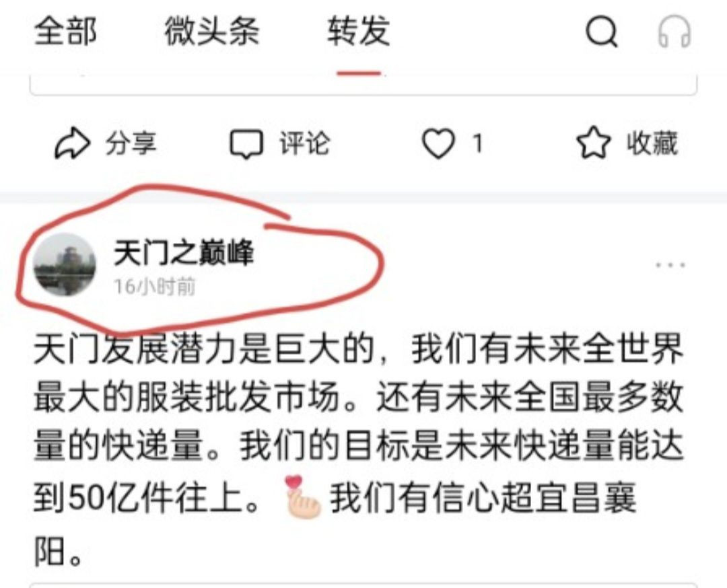Switch to the 微头条 tab
This screenshot has width=727, height=588.
[x=211, y=31]
